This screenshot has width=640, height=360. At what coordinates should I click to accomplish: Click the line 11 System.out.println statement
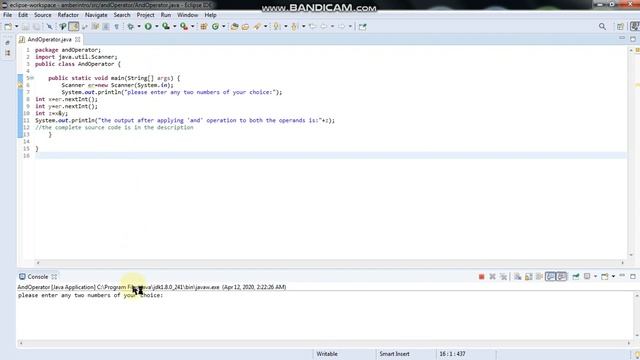[185, 120]
